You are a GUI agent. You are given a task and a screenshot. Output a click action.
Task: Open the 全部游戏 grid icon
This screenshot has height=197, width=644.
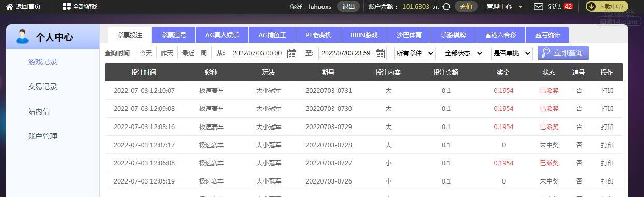[66, 7]
